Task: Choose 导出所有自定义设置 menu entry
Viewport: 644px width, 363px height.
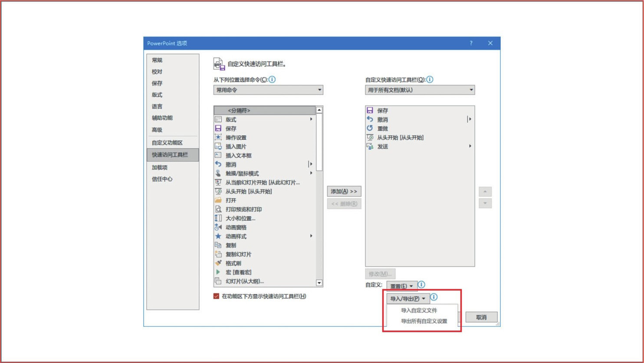Action: pyautogui.click(x=424, y=321)
